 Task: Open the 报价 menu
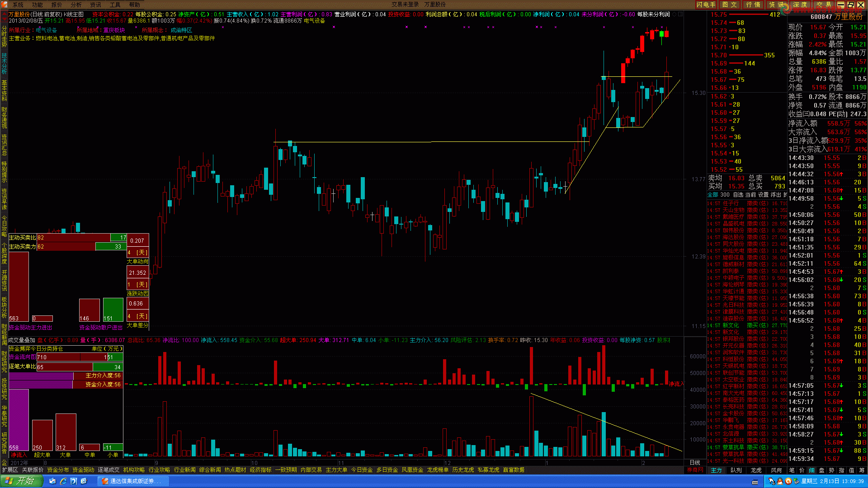pos(57,5)
